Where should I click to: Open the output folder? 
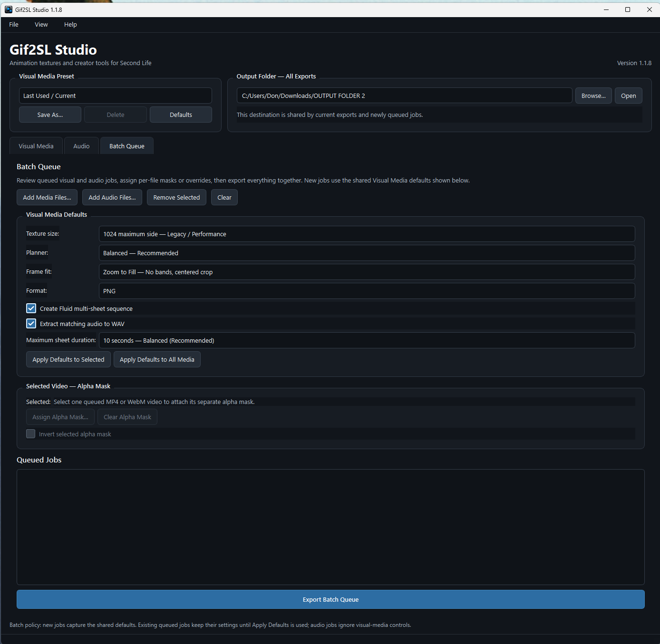point(628,96)
